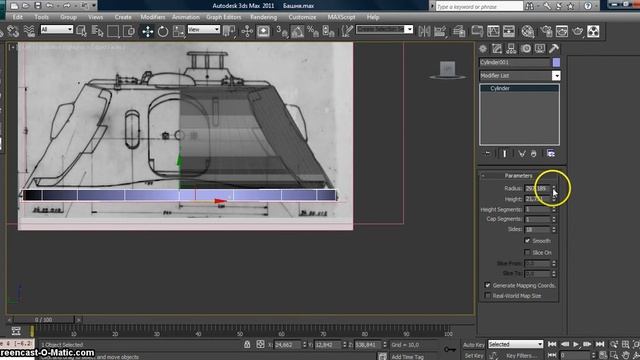This screenshot has width=640, height=360.
Task: Click the object name field Cylinder001
Action: [x=515, y=62]
